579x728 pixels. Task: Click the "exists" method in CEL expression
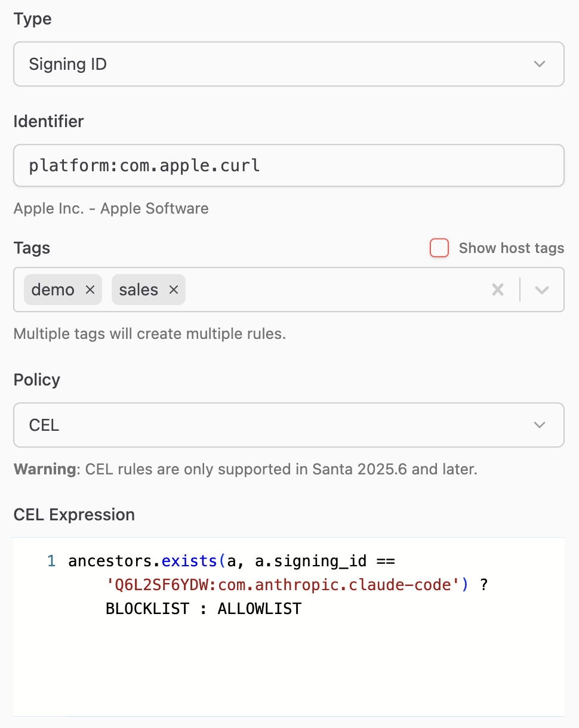[189, 561]
